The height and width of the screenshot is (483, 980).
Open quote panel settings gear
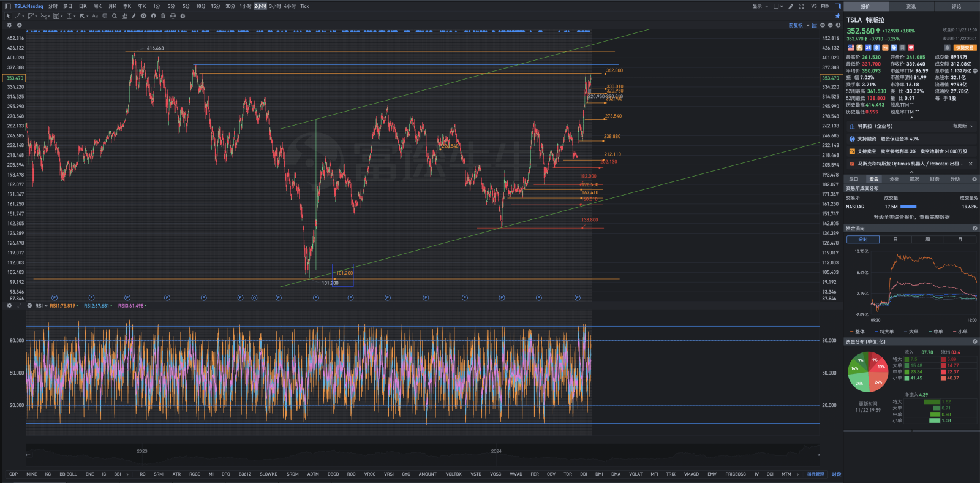pyautogui.click(x=974, y=179)
